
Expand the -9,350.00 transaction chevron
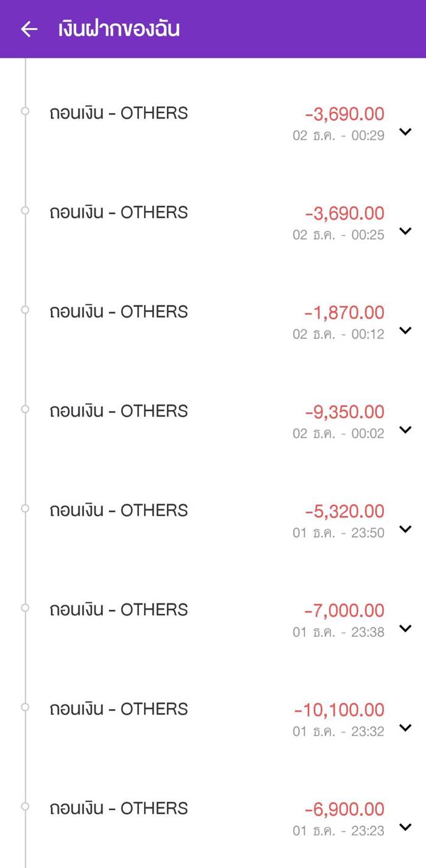coord(405,429)
